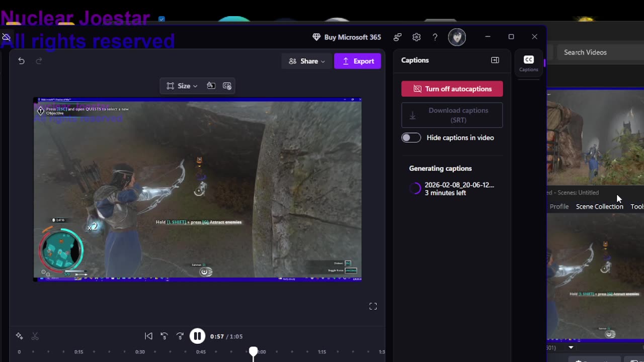Click the 0:45 timeline mark
The width and height of the screenshot is (644, 362).
click(x=201, y=352)
